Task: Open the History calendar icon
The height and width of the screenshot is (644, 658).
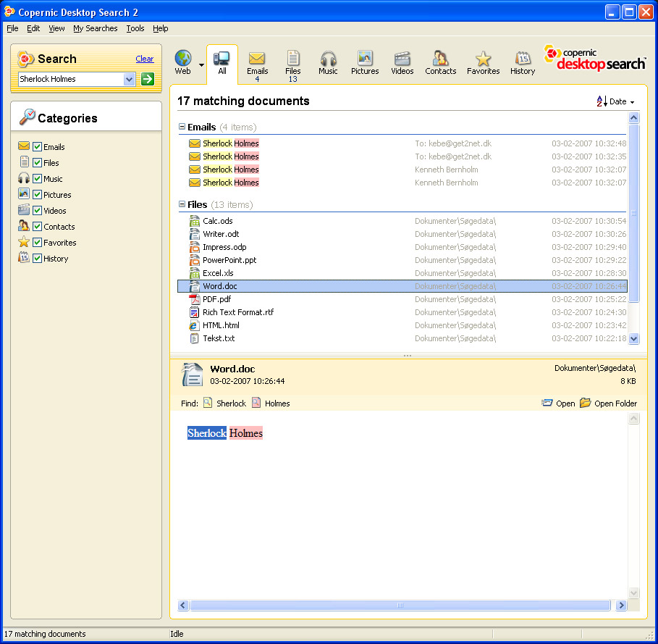Action: point(522,59)
